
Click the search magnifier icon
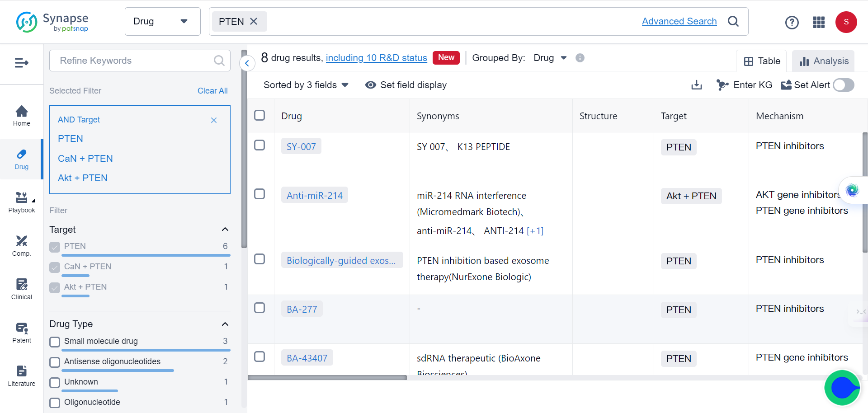[x=733, y=21]
